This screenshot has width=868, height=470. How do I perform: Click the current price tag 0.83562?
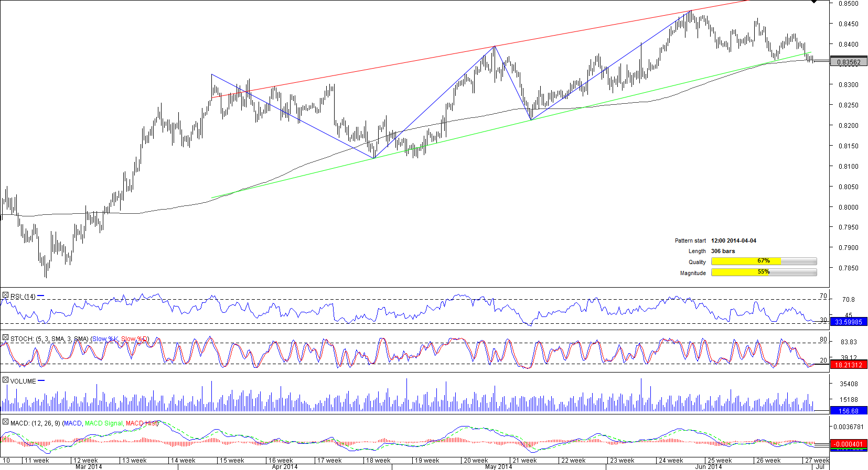[x=848, y=62]
